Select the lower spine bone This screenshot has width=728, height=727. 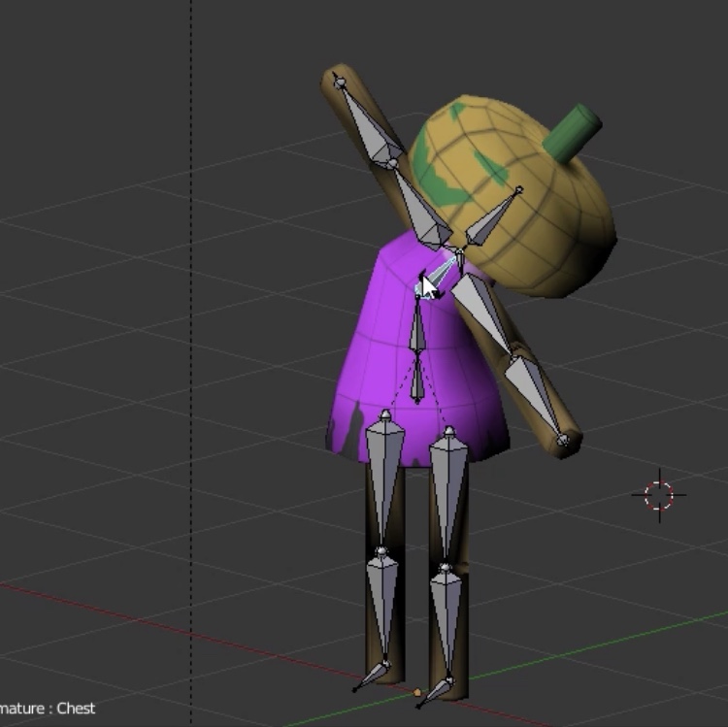click(x=417, y=380)
